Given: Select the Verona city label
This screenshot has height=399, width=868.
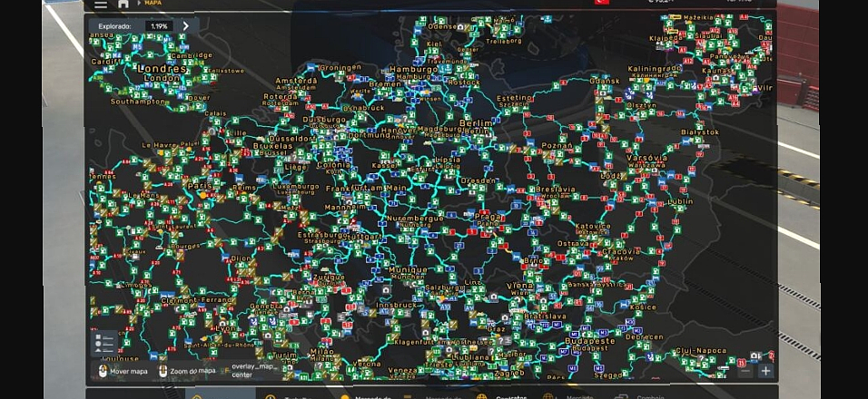Looking at the screenshot, I should click(x=367, y=365).
